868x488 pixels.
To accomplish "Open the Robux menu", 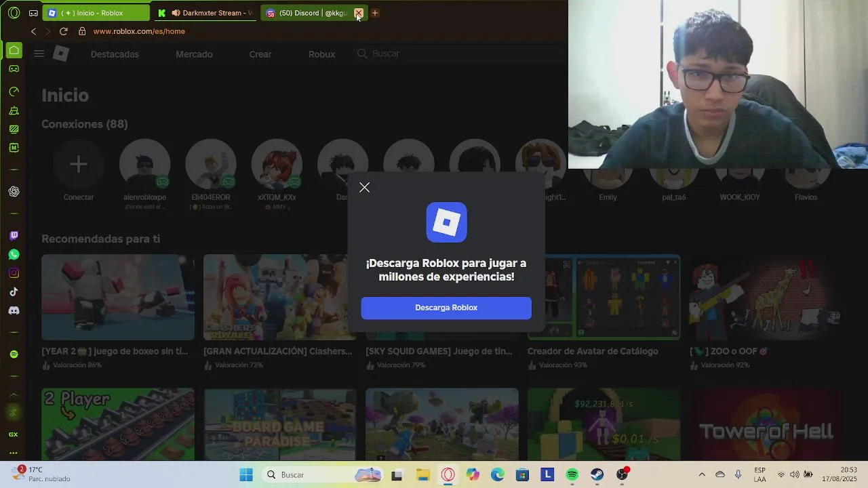I will point(321,54).
